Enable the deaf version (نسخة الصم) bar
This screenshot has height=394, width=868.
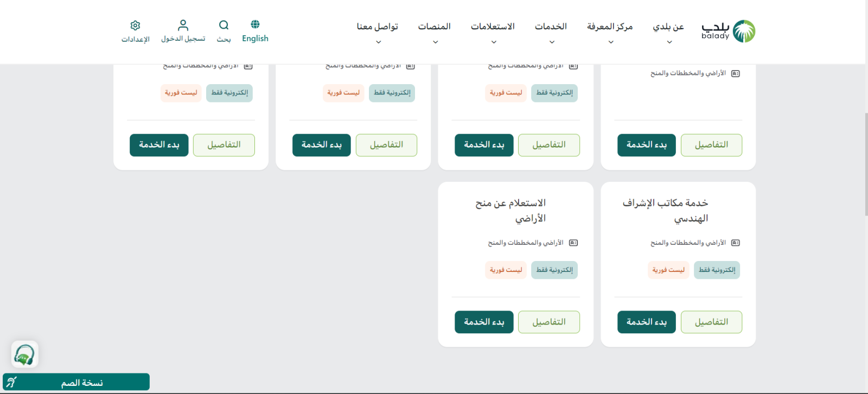[x=76, y=382]
